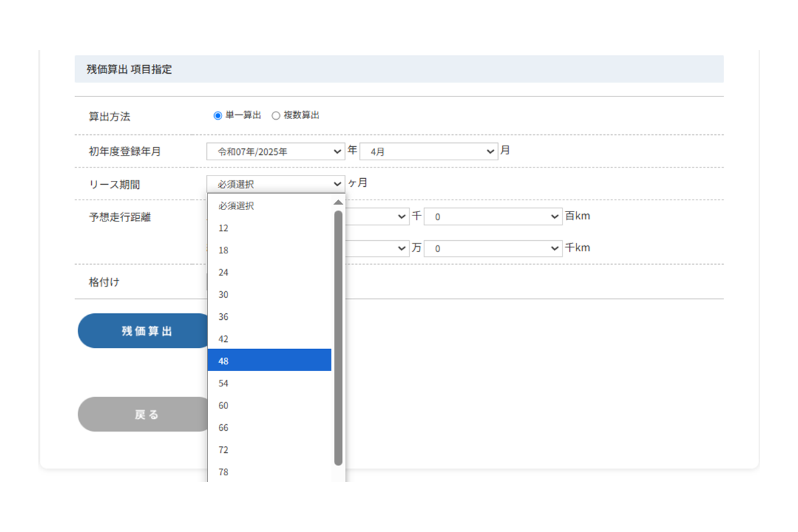The image size is (798, 532).
Task: Choose 54 months in the list
Action: (269, 383)
